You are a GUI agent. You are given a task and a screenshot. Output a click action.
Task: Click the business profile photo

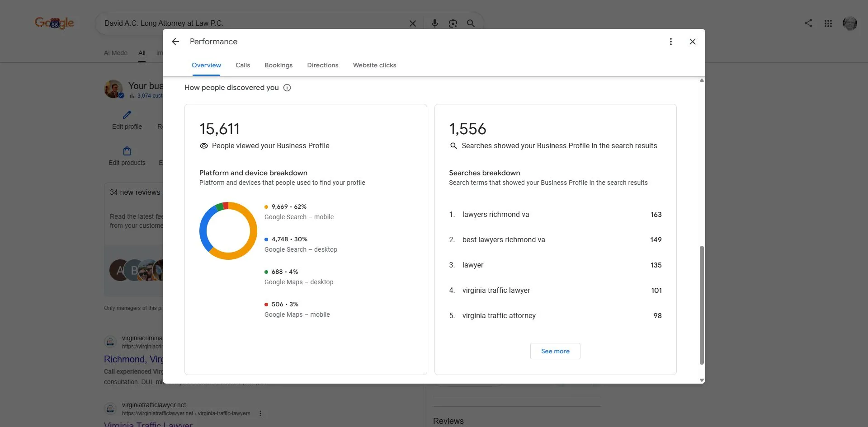(114, 89)
